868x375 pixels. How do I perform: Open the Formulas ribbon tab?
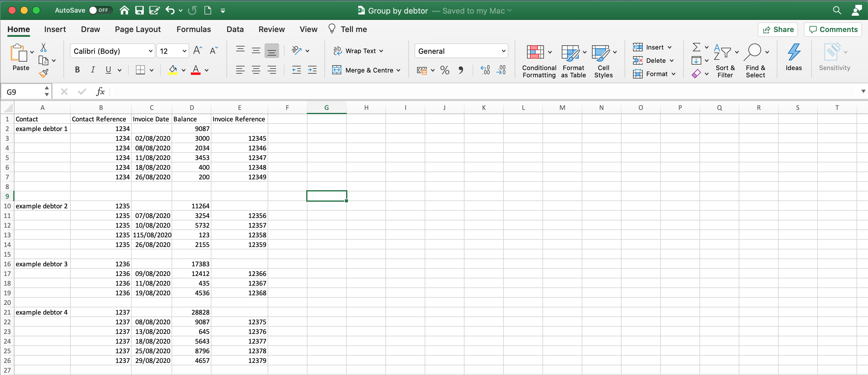tap(194, 29)
